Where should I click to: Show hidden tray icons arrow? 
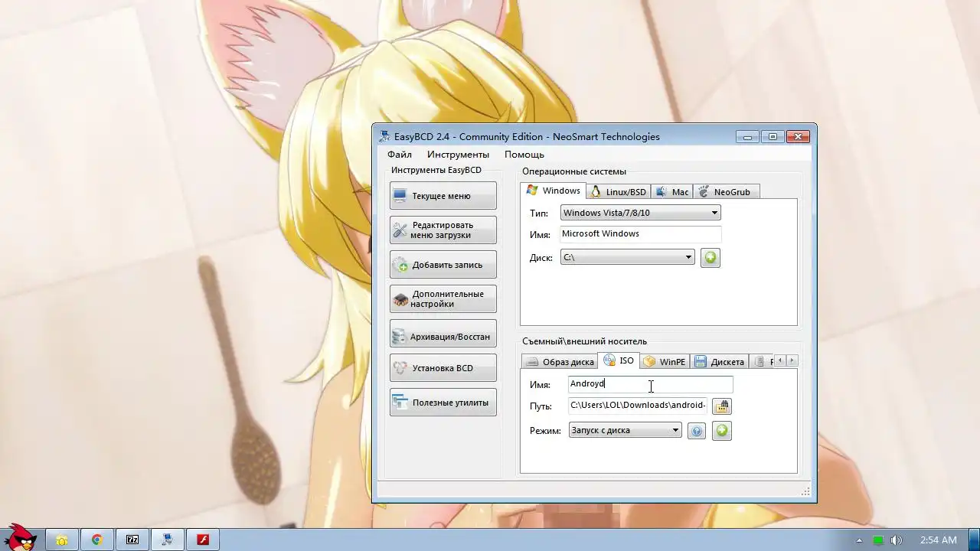point(859,540)
